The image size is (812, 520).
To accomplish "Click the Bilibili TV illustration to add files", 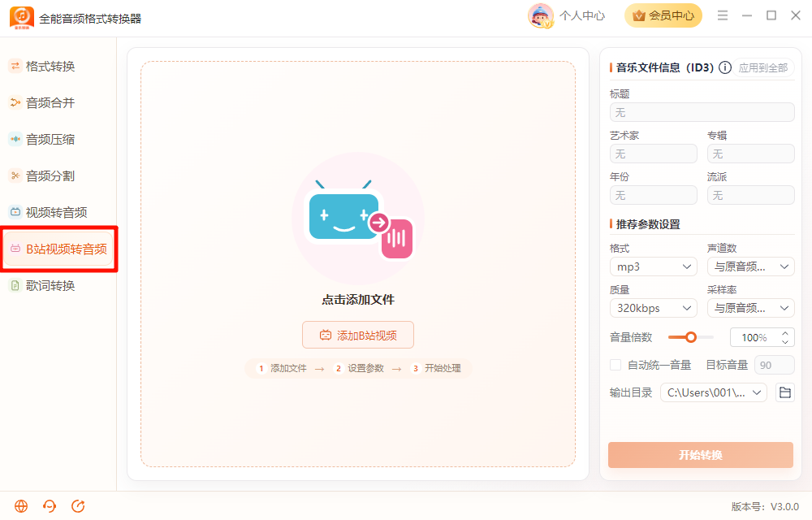I will pos(358,219).
